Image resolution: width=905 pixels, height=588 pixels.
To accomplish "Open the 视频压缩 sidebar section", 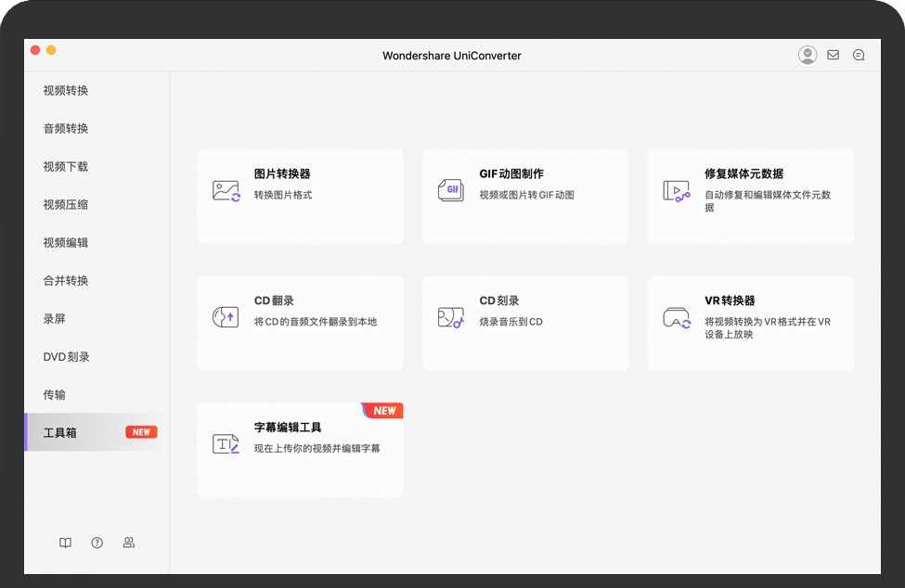I will [66, 205].
